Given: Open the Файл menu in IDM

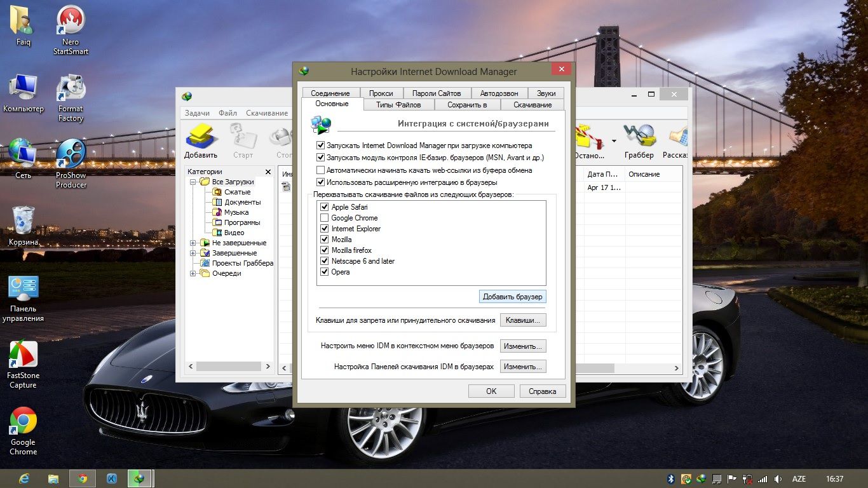Looking at the screenshot, I should click(227, 113).
